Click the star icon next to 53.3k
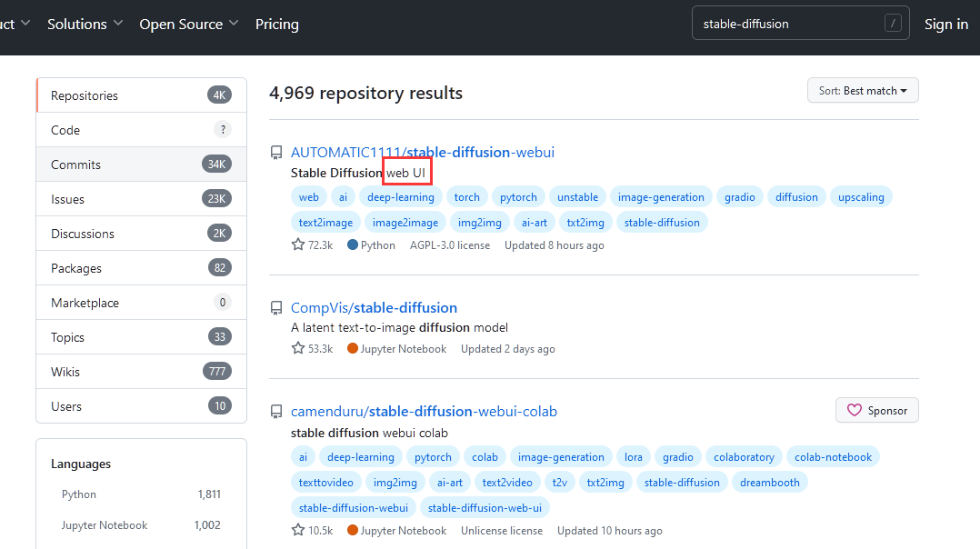980x549 pixels. [x=298, y=348]
